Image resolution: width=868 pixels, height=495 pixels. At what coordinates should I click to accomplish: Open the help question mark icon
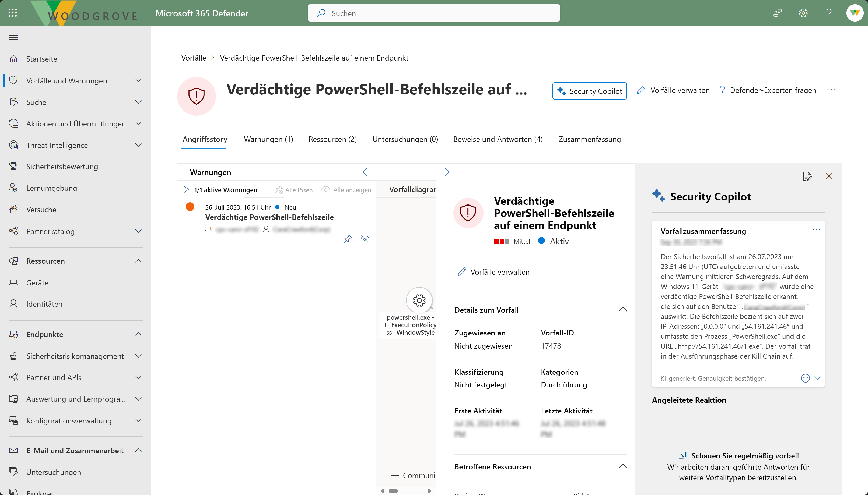coord(829,13)
